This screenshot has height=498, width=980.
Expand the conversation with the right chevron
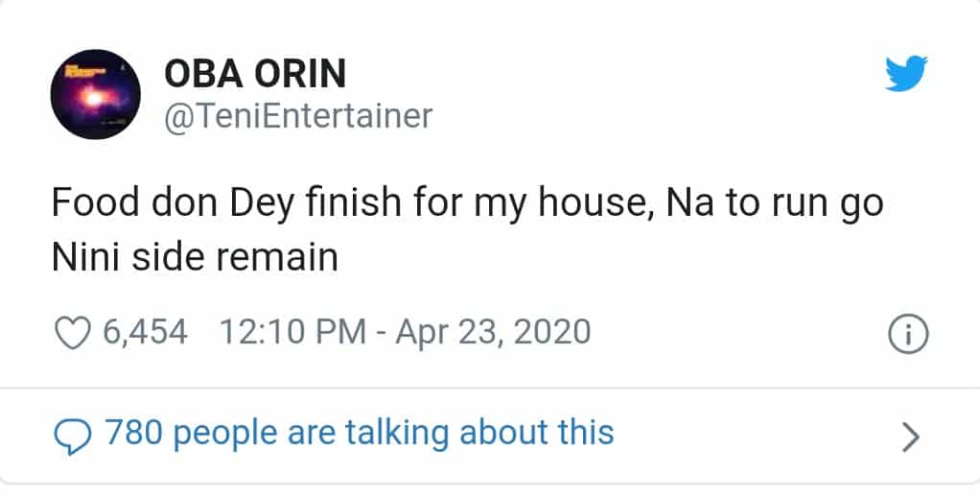pyautogui.click(x=911, y=437)
